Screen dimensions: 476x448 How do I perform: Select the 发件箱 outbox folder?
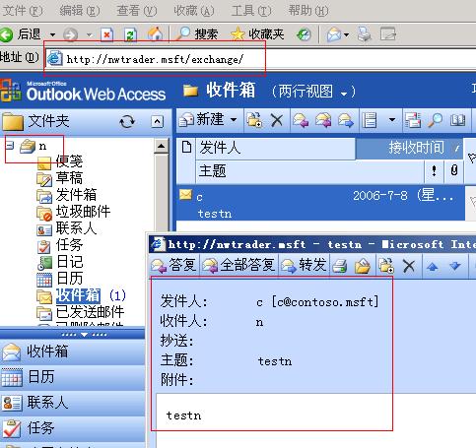[x=67, y=195]
